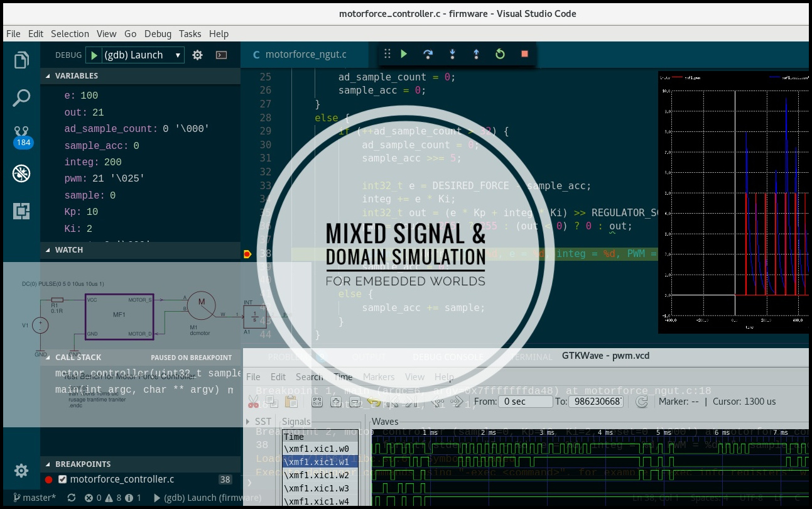
Task: Open the Help menu in VS Code
Action: 219,33
